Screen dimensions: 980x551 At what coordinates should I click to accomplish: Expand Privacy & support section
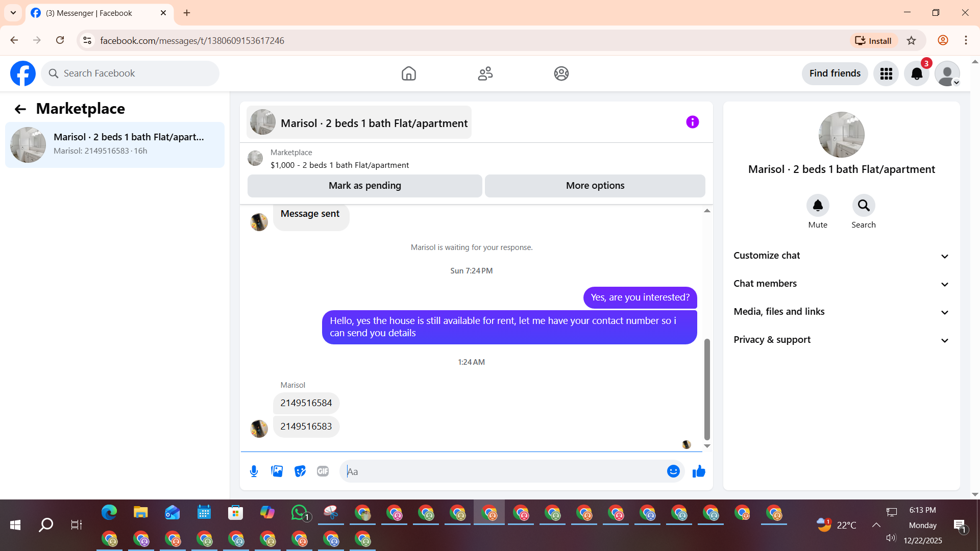841,340
